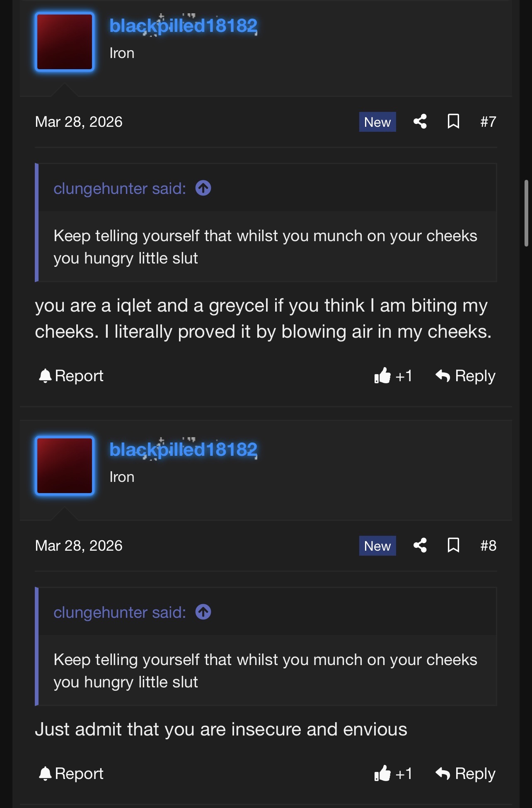Reply to post #7
Viewport: 532px width, 808px height.
(465, 376)
